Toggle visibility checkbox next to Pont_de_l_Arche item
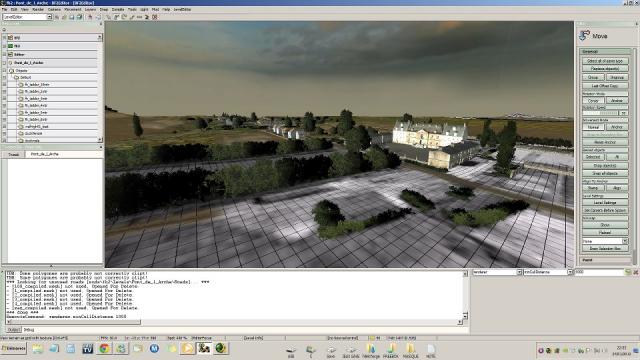 pyautogui.click(x=4, y=62)
